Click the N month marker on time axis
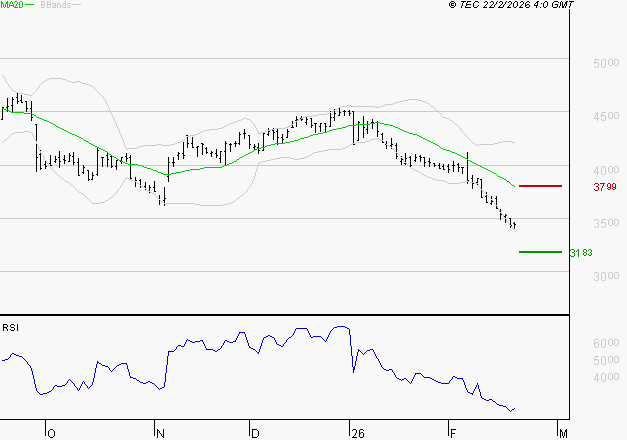Screen dimensions: 627x440 [x=160, y=434]
